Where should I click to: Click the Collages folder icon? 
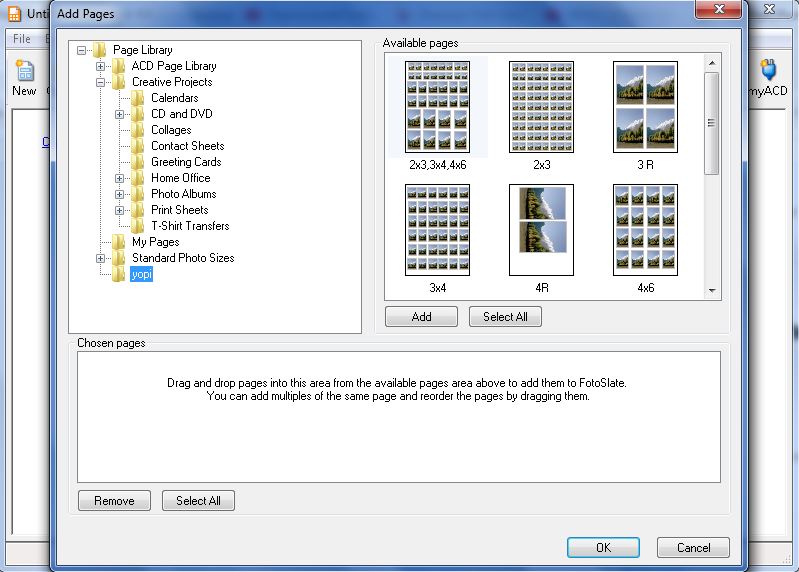137,130
